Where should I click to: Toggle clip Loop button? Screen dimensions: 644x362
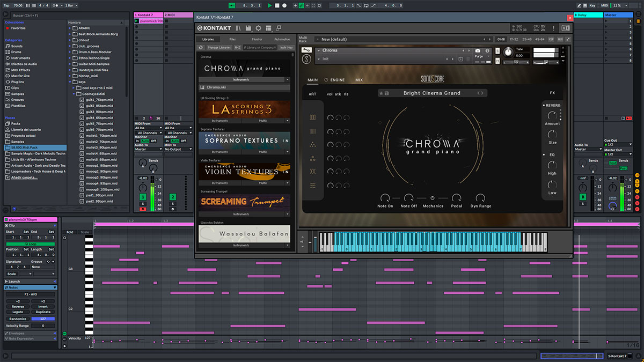tap(30, 243)
